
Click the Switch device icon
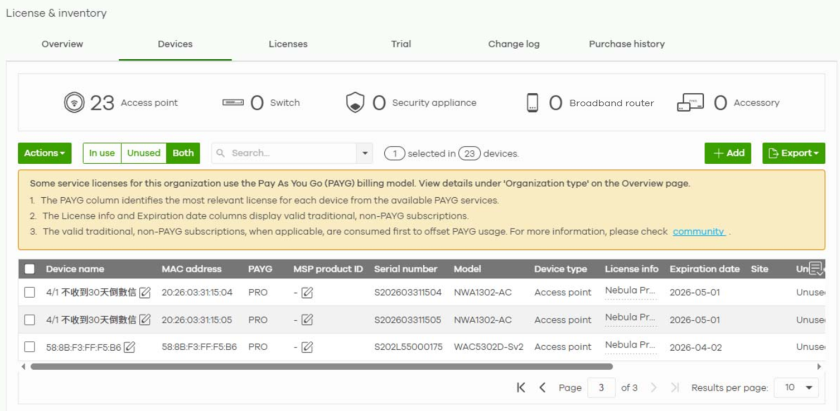click(233, 102)
